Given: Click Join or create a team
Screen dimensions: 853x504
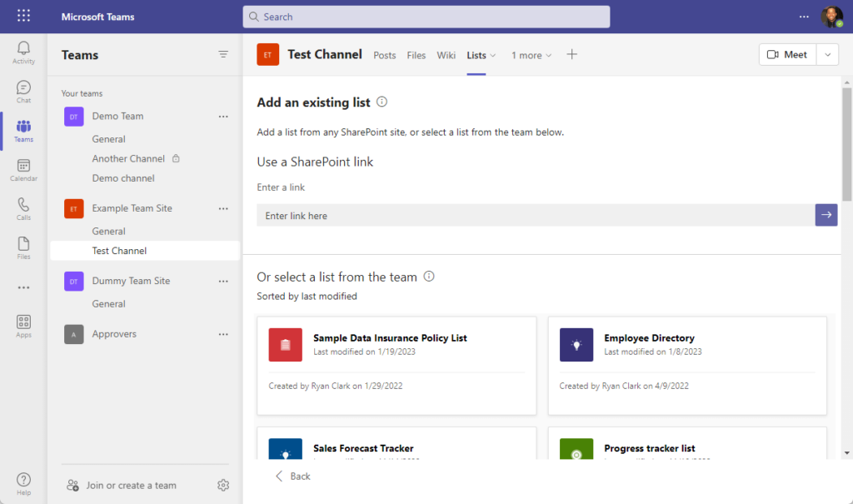Looking at the screenshot, I should point(122,485).
